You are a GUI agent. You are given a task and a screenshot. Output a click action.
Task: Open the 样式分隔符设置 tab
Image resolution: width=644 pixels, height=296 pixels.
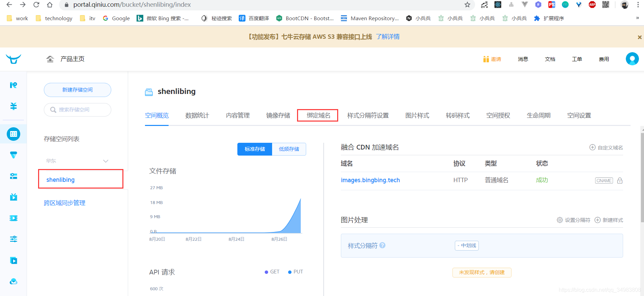[x=368, y=116]
